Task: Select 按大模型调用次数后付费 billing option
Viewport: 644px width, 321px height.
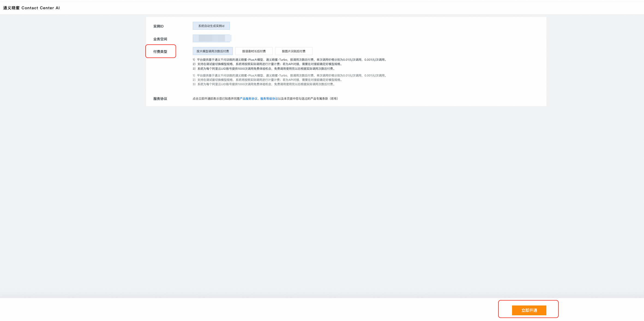Action: pyautogui.click(x=213, y=51)
